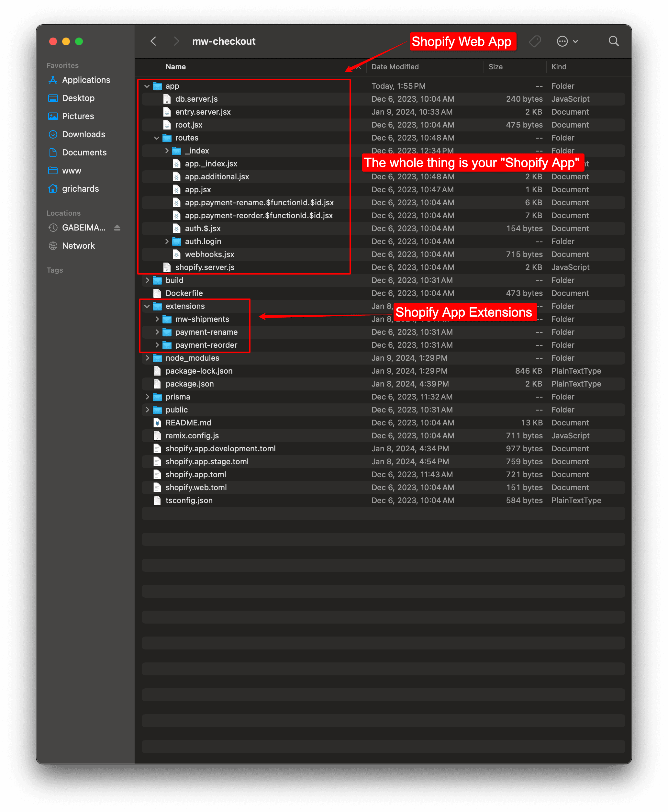Click the Finder search magnifier icon
The height and width of the screenshot is (812, 668).
613,41
